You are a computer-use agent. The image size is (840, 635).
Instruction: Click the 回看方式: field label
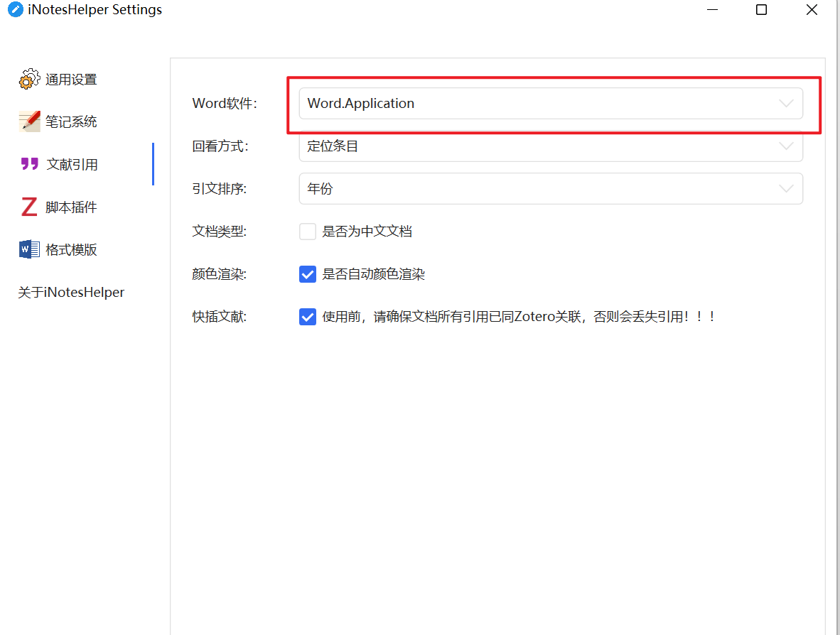coord(220,146)
